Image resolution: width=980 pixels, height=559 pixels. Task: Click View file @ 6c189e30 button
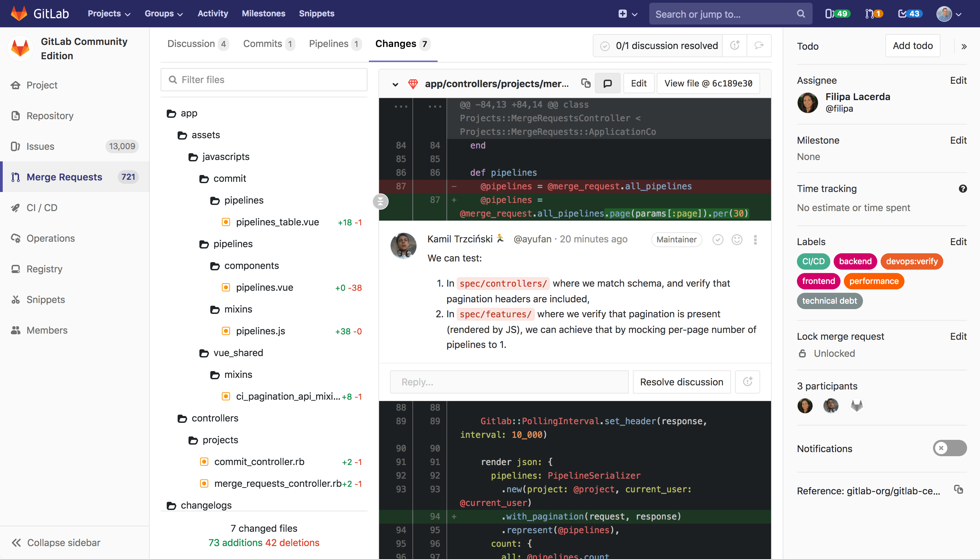tap(709, 83)
